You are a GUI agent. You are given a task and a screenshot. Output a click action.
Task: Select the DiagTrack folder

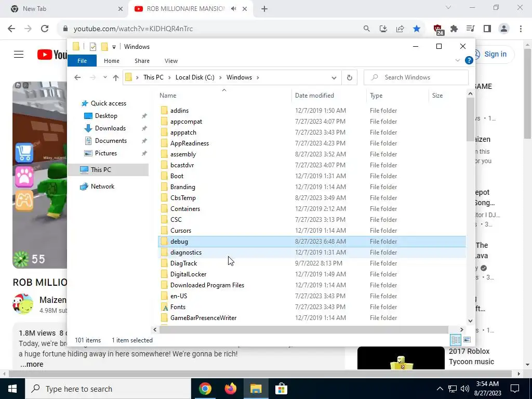tap(312, 263)
